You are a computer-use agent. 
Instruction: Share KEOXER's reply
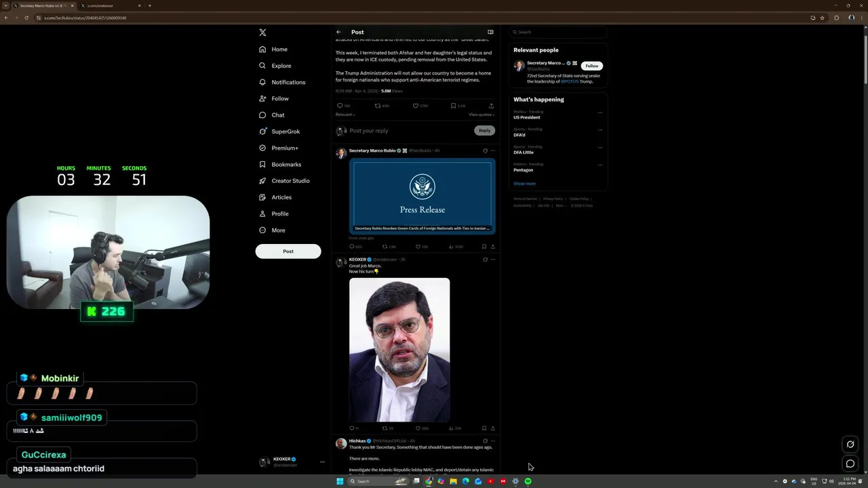click(492, 428)
